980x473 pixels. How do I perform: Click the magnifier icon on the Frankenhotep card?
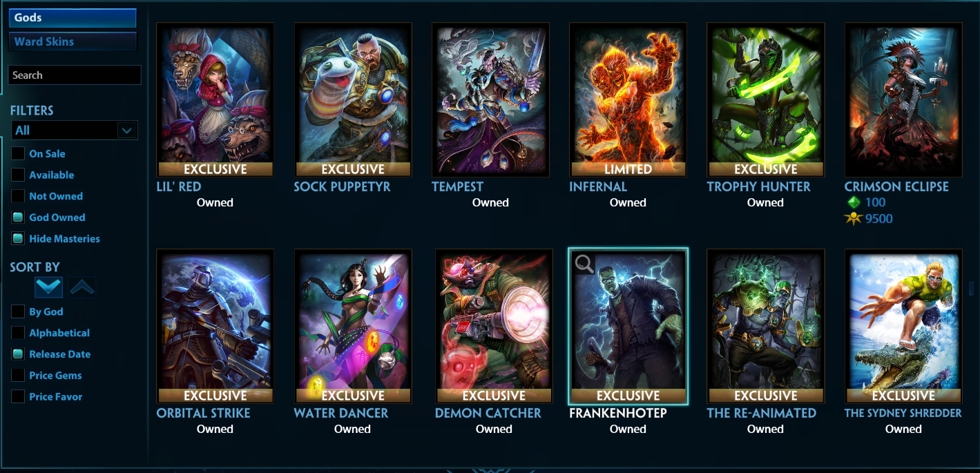point(584,263)
